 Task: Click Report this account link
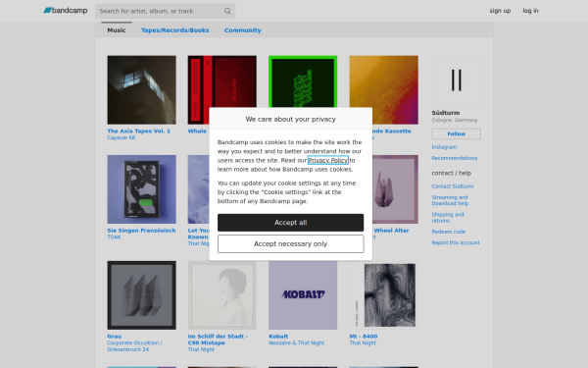point(456,242)
